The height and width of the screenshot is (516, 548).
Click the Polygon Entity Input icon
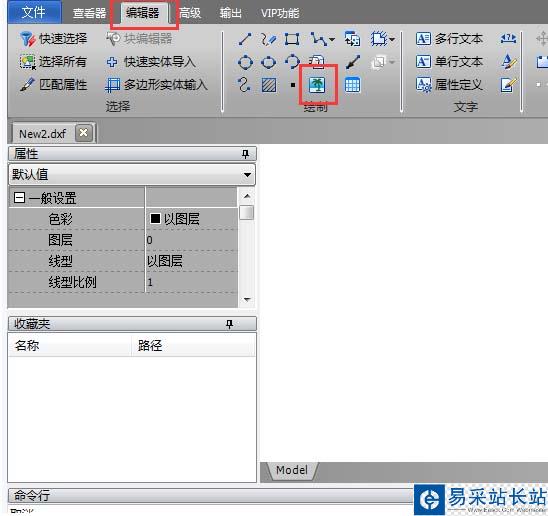[x=113, y=85]
